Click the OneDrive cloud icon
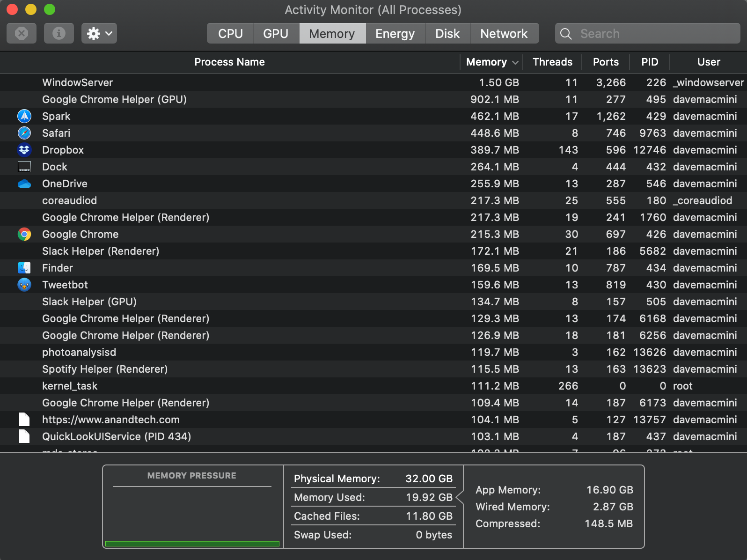The image size is (747, 560). 24,184
